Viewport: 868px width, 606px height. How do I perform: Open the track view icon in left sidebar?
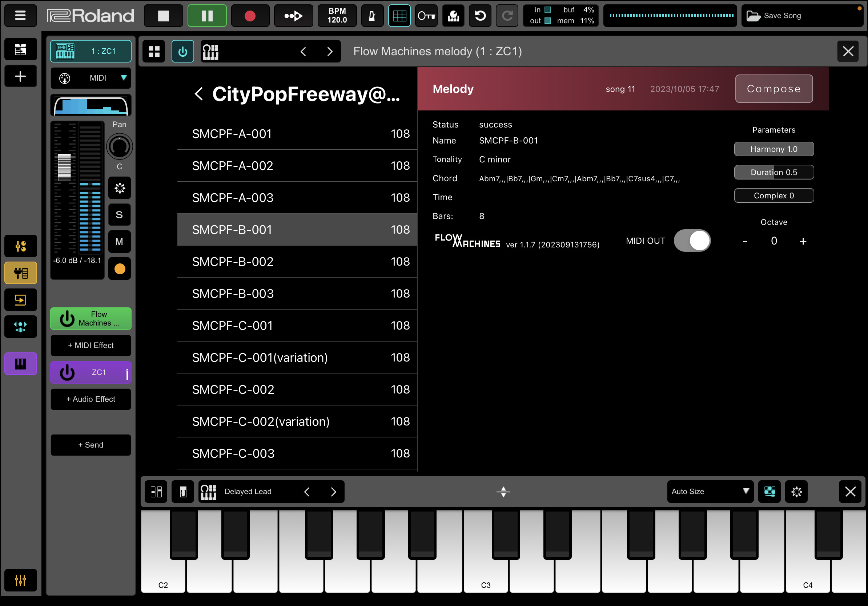click(x=20, y=49)
